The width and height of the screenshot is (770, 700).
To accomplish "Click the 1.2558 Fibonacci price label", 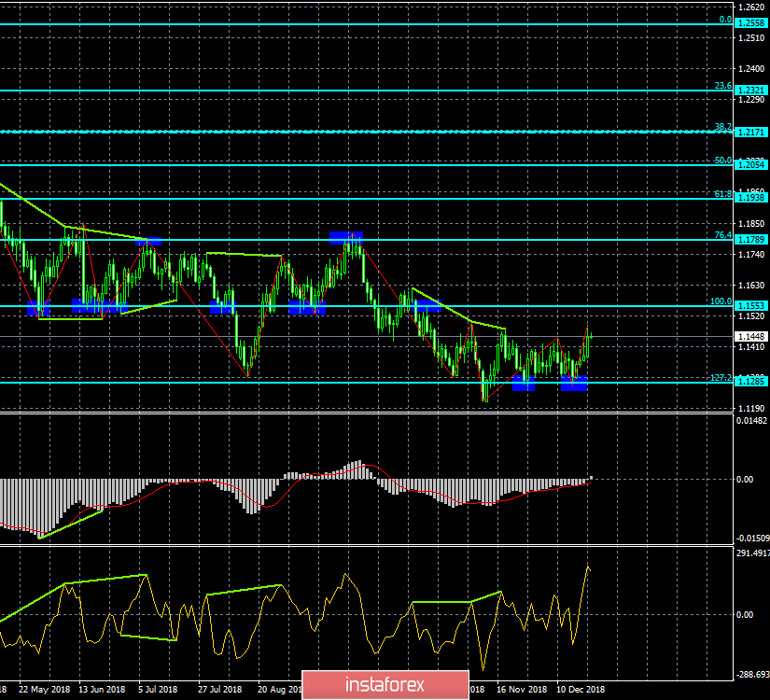I will (x=751, y=23).
